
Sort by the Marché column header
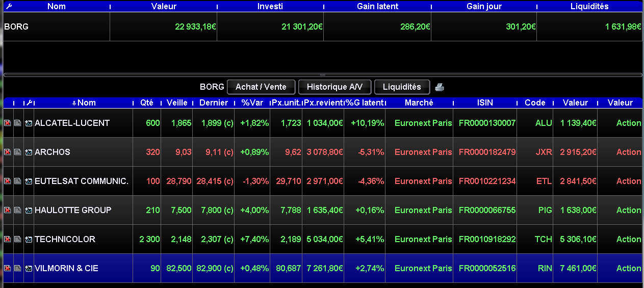tap(419, 103)
